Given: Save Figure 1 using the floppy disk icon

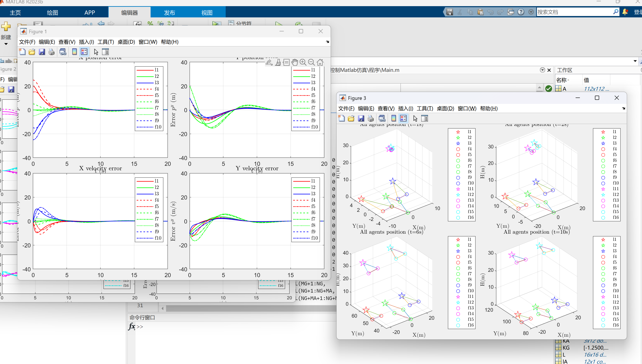Looking at the screenshot, I should (x=42, y=52).
